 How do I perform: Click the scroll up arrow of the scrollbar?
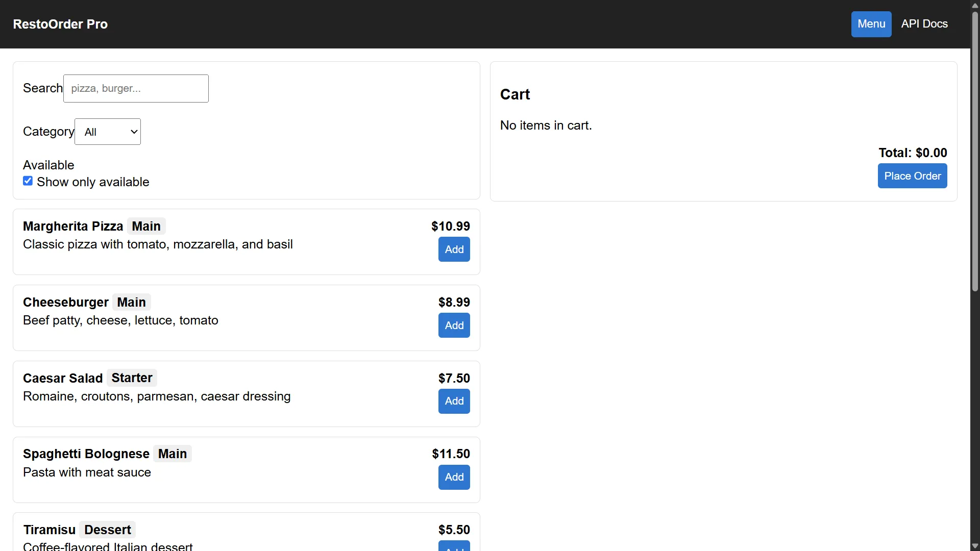[975, 5]
